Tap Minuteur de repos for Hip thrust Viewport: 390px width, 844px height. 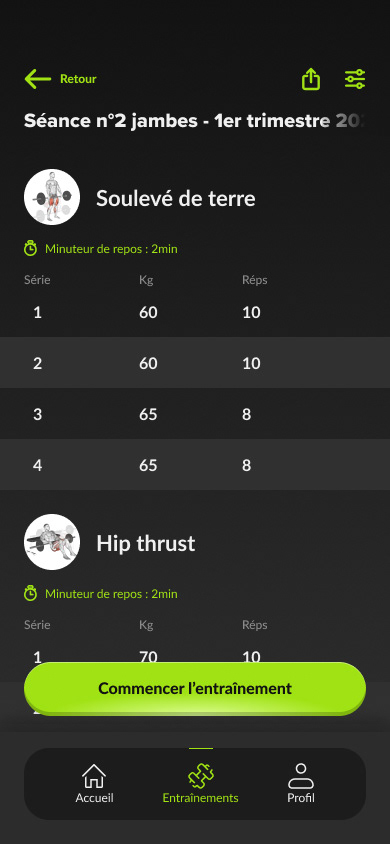pos(111,594)
